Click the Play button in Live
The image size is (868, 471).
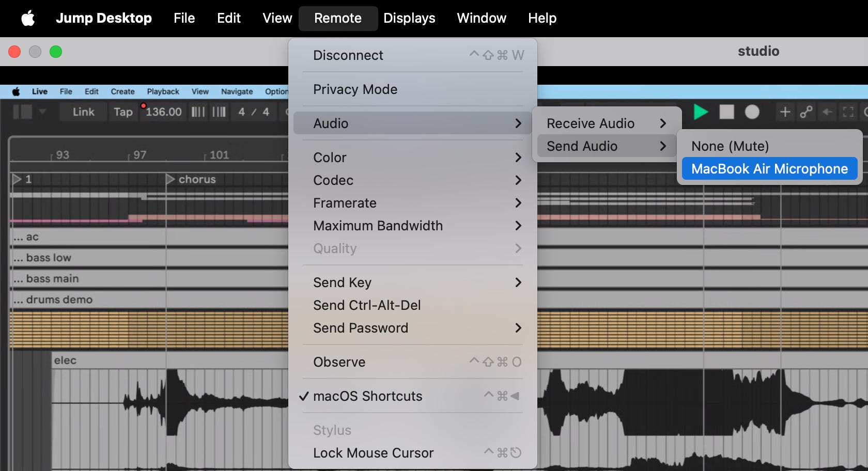pos(701,112)
